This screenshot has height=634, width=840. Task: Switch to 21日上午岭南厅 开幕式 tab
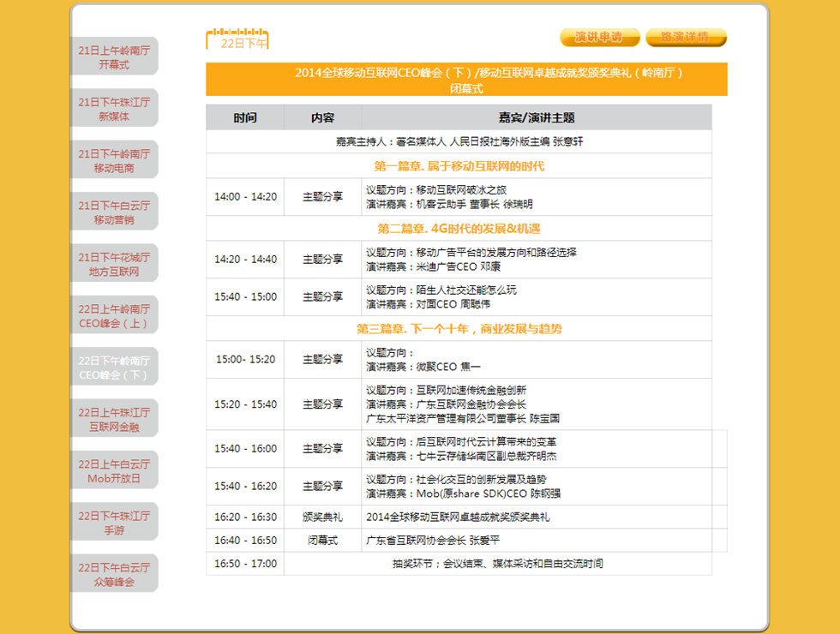click(x=114, y=57)
